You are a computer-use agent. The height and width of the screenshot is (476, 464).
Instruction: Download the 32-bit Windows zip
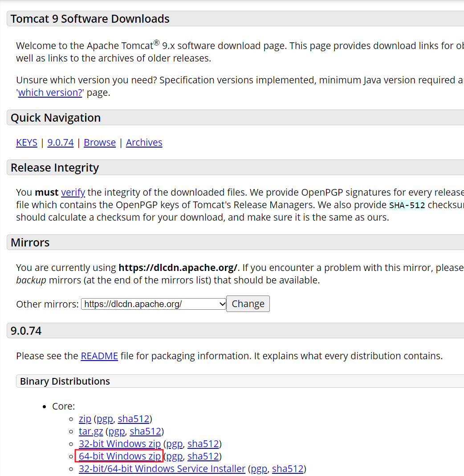[x=120, y=444]
